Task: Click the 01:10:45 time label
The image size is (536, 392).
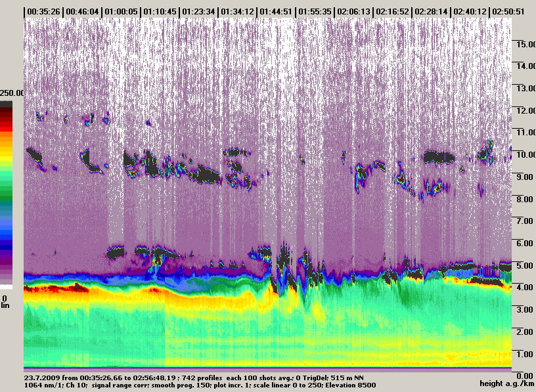Action: 160,12
